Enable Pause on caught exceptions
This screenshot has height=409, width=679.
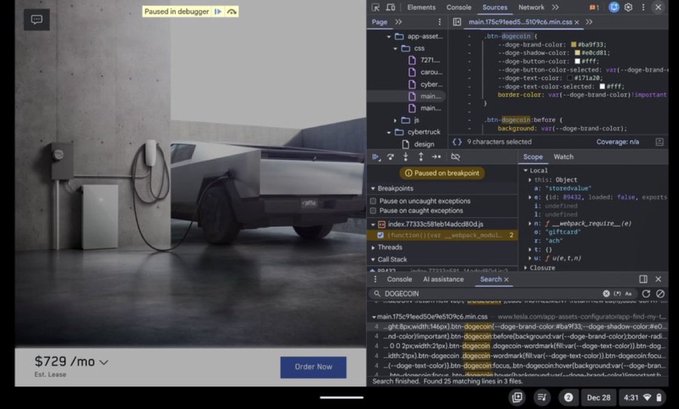373,211
